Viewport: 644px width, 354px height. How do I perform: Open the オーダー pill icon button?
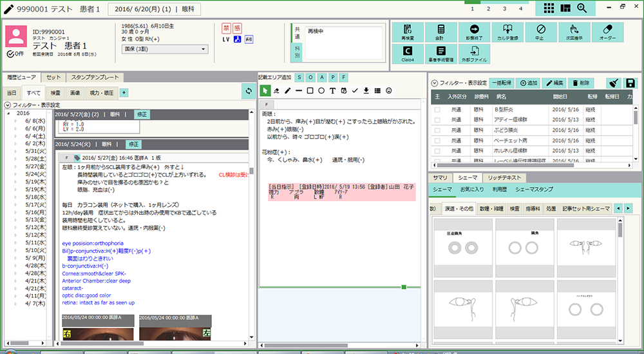point(607,32)
